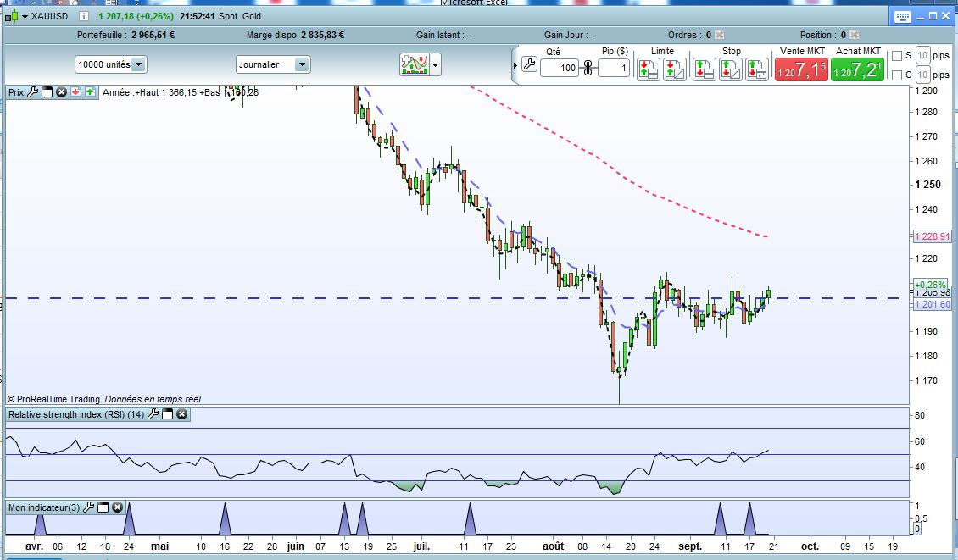Enable the O objective pips checkbox
958x560 pixels.
[x=897, y=75]
